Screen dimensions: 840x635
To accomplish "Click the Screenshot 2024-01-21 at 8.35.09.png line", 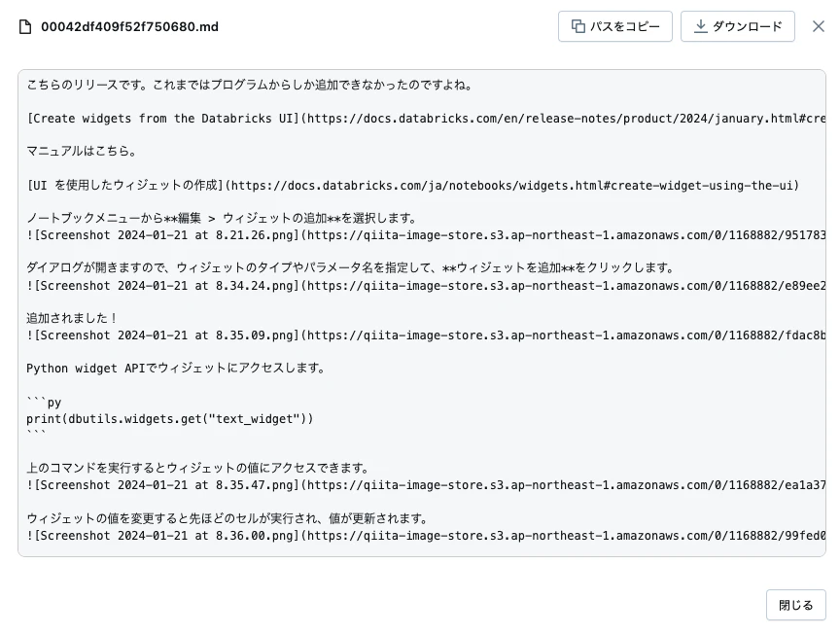I will [x=426, y=335].
